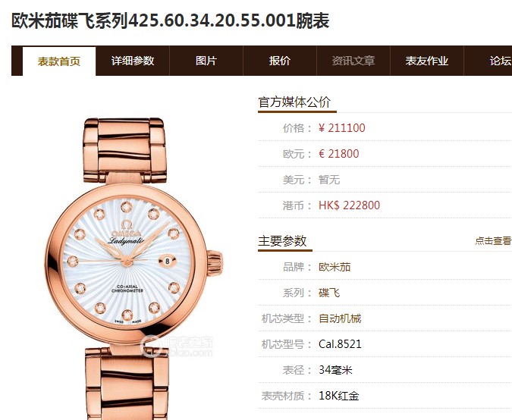
Task: Click the Cal.8521 movement model text
Action: point(340,344)
